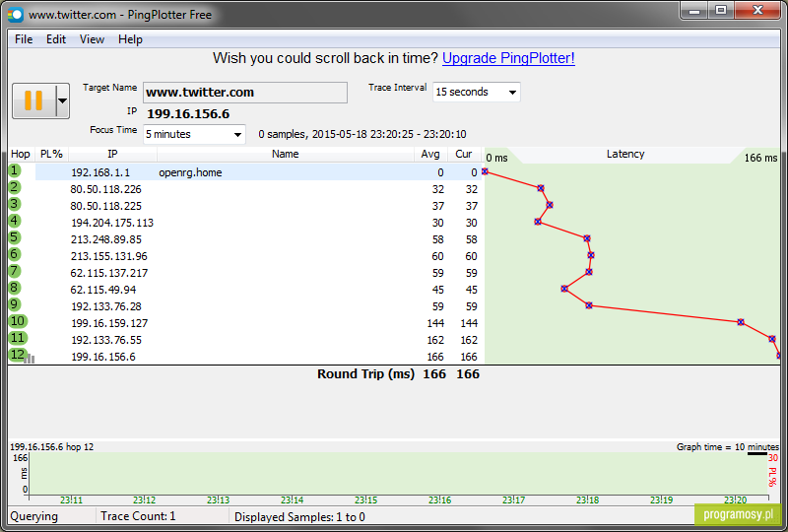Pause tracing with the orange pause button
The width and height of the screenshot is (788, 532).
(x=33, y=100)
